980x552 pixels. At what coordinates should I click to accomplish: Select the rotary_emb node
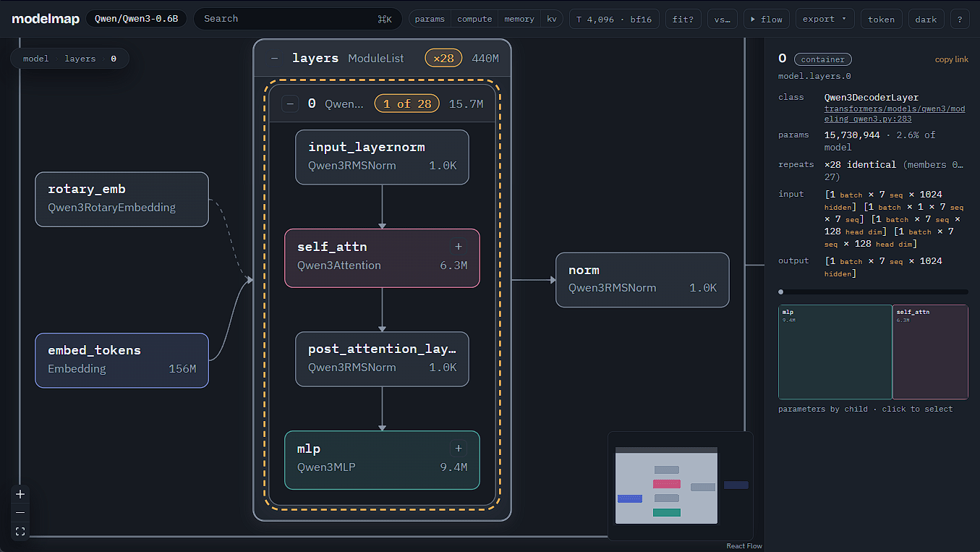coord(122,199)
